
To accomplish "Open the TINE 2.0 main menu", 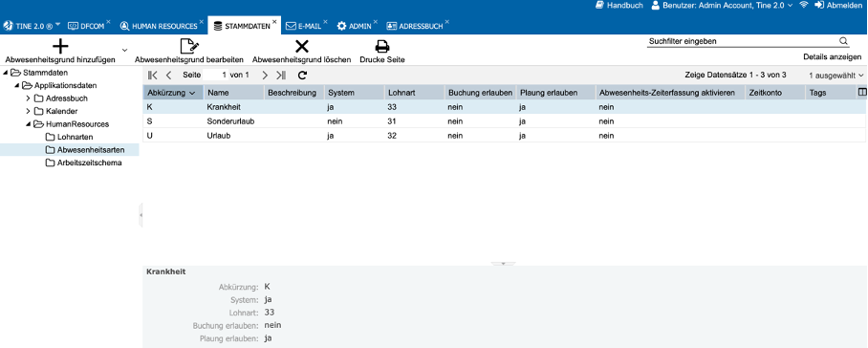I will (x=32, y=26).
